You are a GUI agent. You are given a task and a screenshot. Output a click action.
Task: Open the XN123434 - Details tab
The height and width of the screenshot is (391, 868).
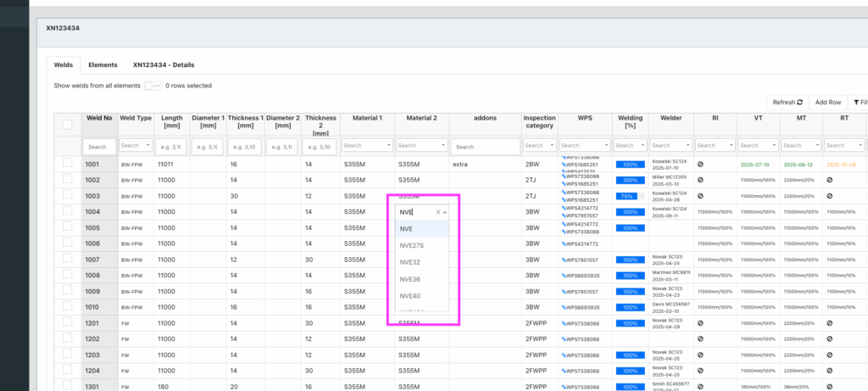pyautogui.click(x=163, y=64)
